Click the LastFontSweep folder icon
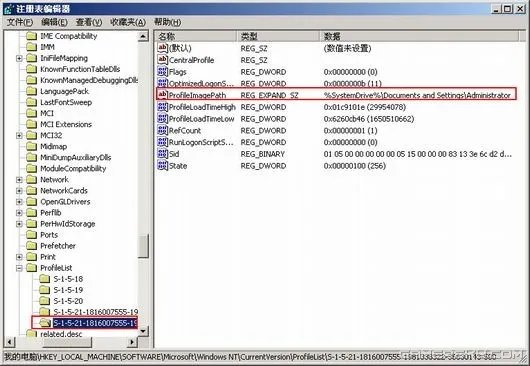Viewport: 530px width, 366px height. [31, 102]
